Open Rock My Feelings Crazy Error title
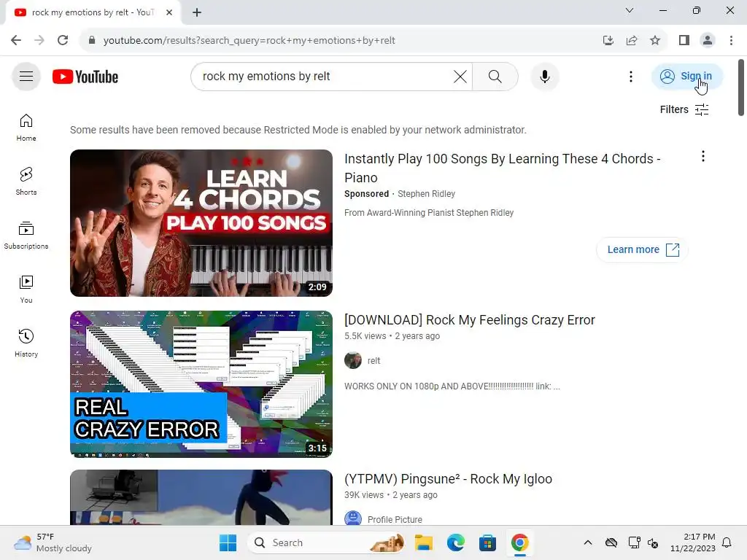This screenshot has height=560, width=747. pyautogui.click(x=469, y=320)
